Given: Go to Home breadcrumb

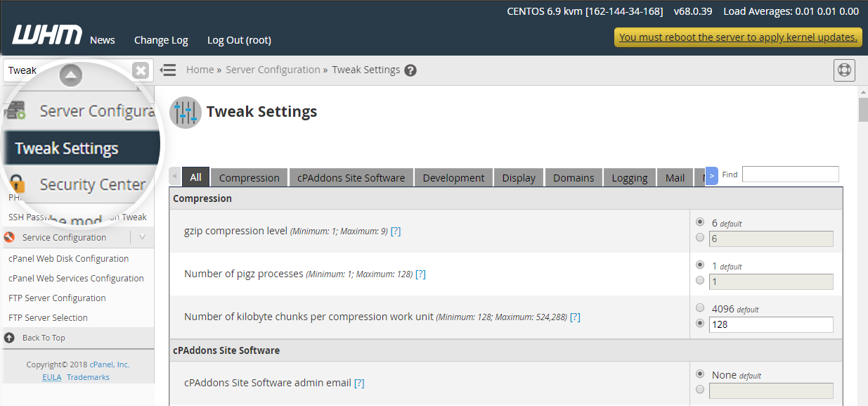Looking at the screenshot, I should click(200, 70).
